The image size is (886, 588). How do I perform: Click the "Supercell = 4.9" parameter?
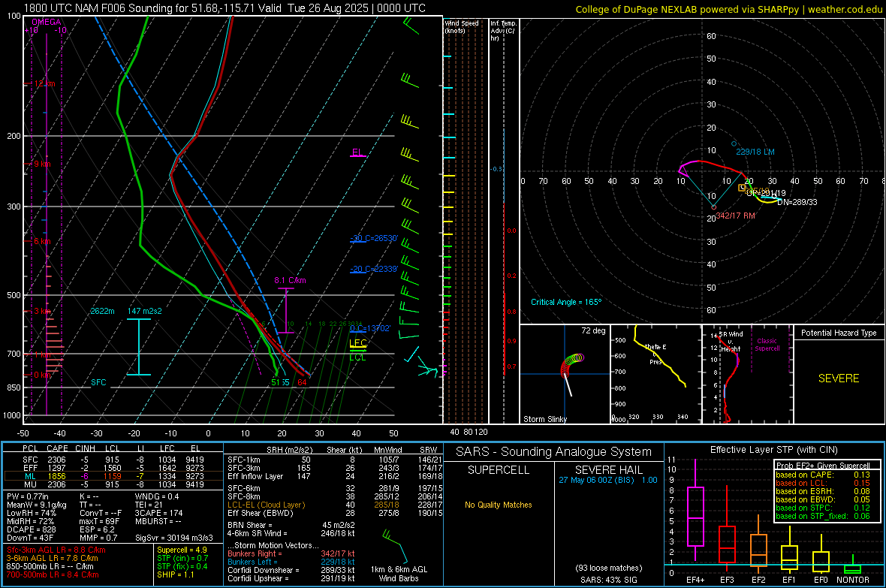pyautogui.click(x=182, y=550)
